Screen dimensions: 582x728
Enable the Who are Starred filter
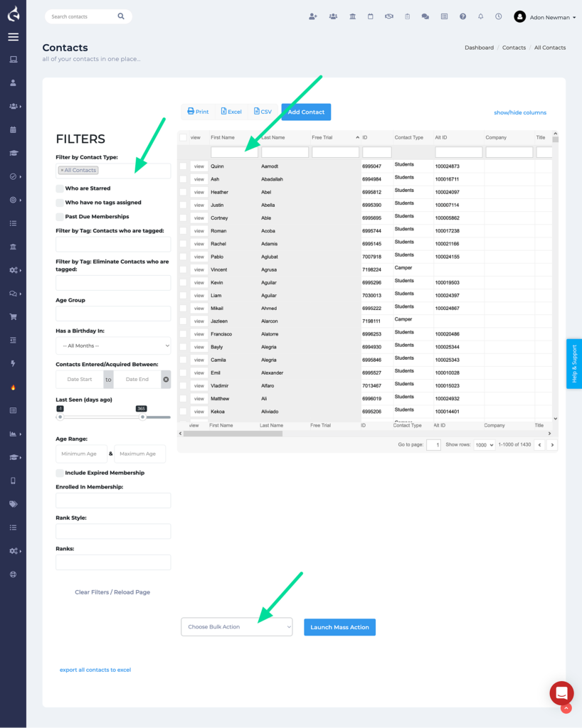point(60,190)
